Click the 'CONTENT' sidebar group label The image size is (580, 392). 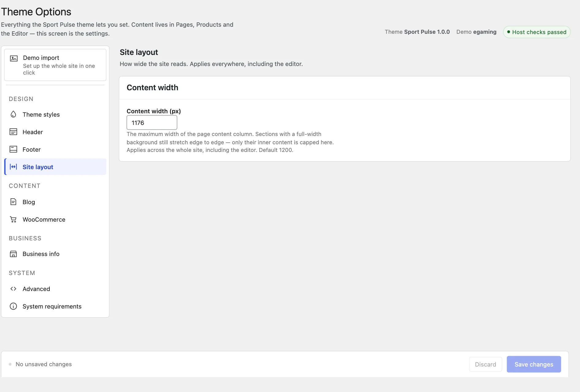coord(25,186)
